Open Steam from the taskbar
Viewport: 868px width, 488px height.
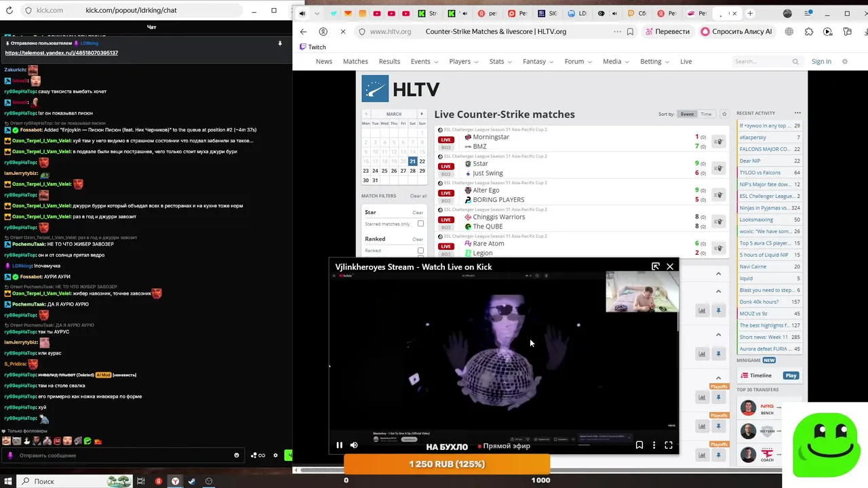[192, 481]
